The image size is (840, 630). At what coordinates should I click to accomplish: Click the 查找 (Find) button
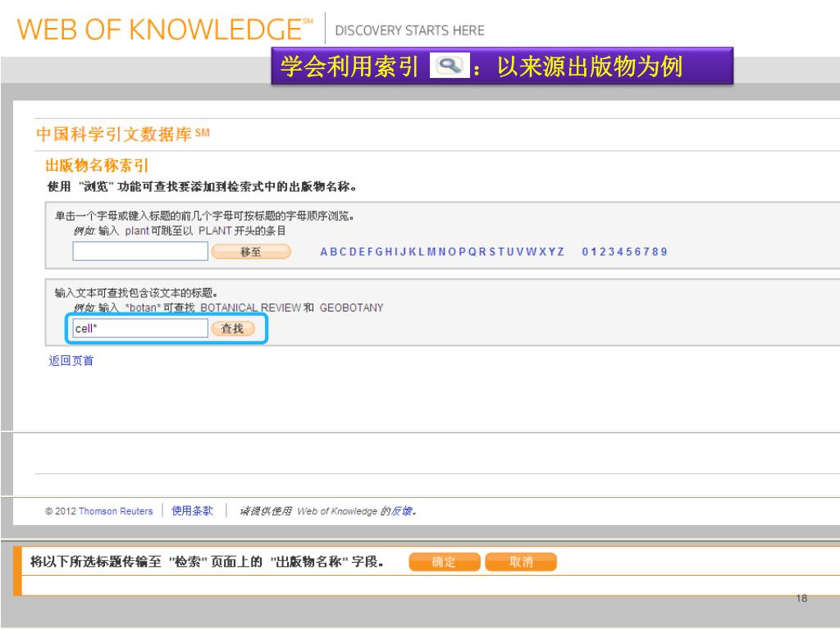pos(232,328)
